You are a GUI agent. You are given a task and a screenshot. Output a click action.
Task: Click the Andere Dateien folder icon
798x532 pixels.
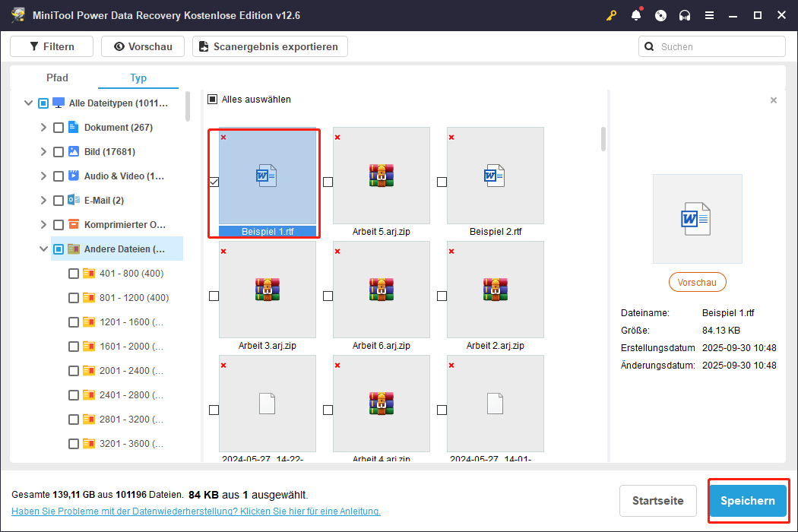(73, 249)
